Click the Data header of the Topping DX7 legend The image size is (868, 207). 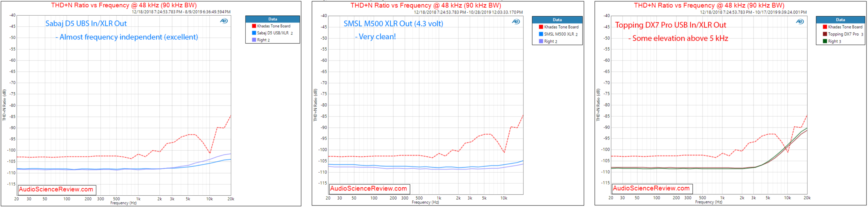(840, 20)
